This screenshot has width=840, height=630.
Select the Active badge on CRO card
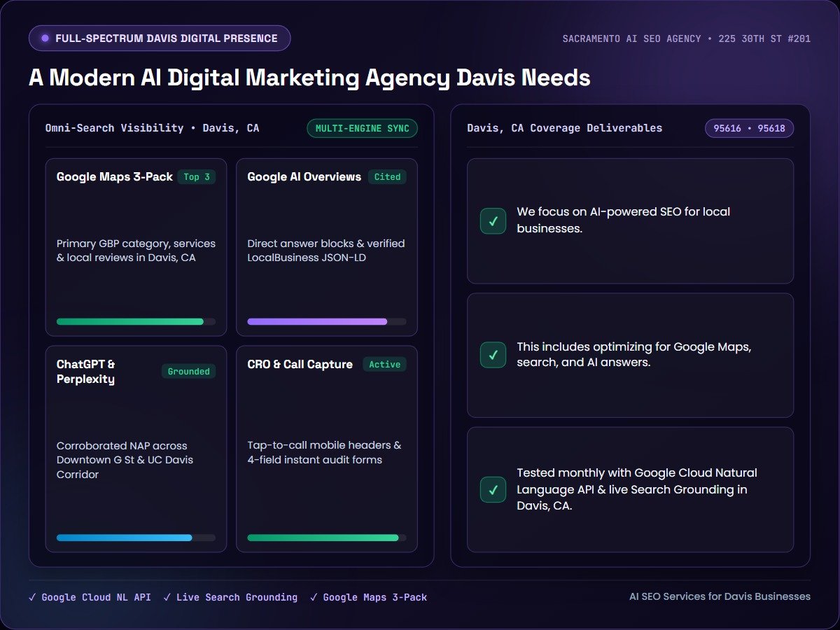click(384, 364)
